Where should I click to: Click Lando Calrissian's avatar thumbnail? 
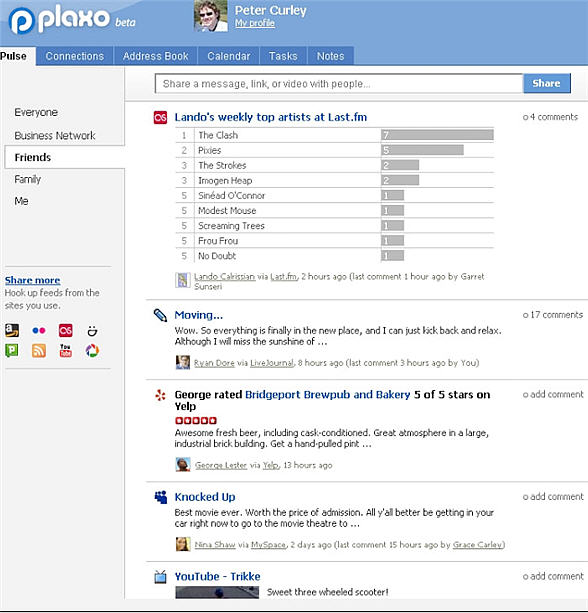(x=183, y=280)
